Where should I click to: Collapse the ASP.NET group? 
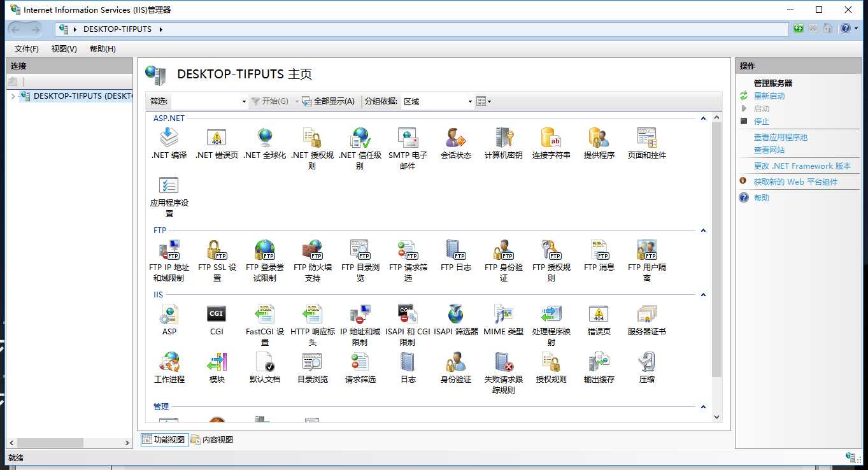click(703, 118)
